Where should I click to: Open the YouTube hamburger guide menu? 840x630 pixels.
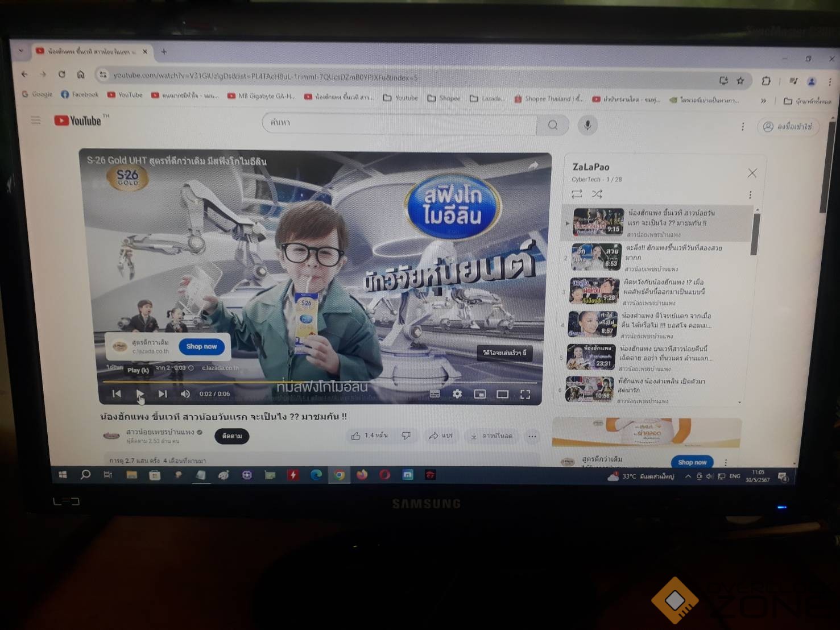(36, 120)
